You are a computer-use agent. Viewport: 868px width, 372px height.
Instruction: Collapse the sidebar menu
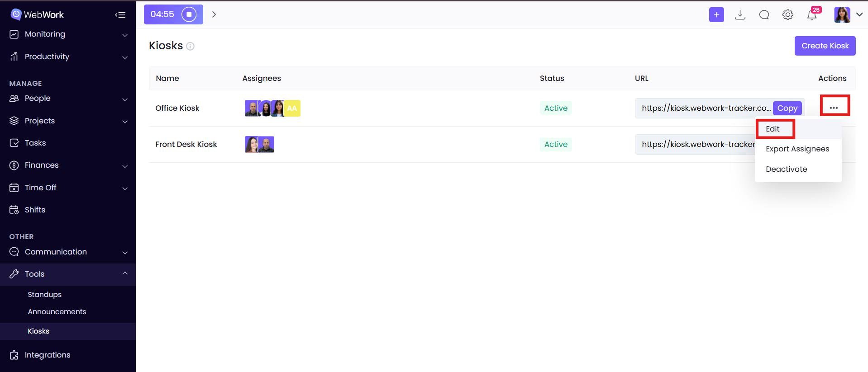[x=120, y=15]
